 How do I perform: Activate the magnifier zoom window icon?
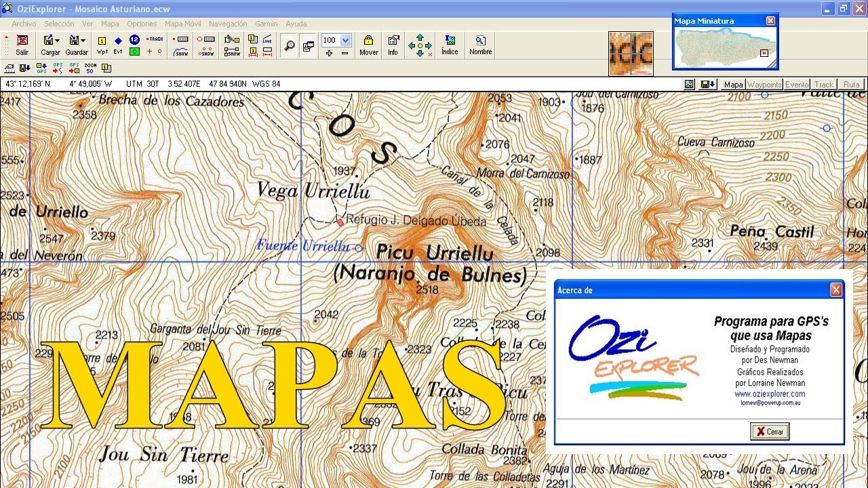[x=290, y=45]
